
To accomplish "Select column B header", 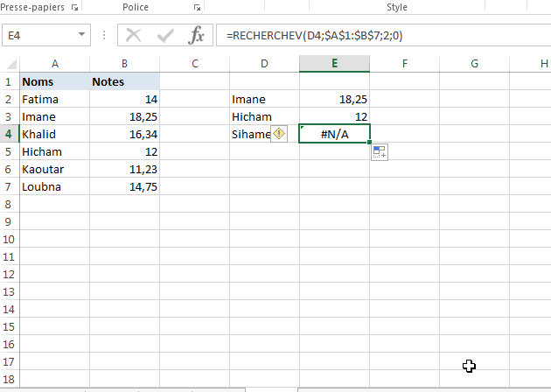I will pos(125,64).
